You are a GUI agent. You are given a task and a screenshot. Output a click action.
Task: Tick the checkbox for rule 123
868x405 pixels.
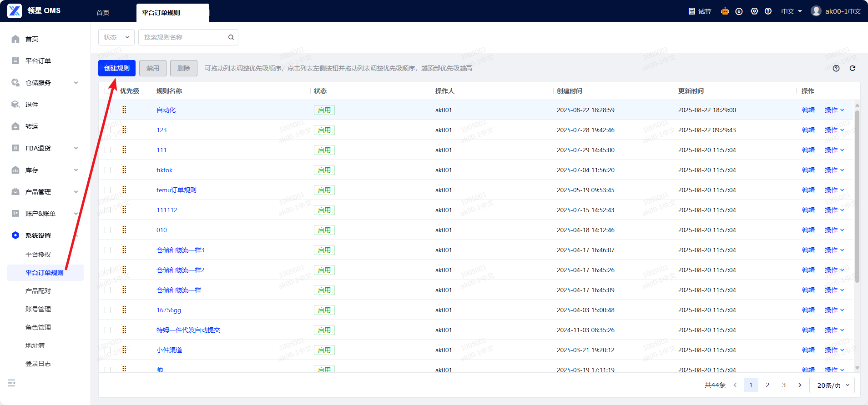[x=108, y=130]
